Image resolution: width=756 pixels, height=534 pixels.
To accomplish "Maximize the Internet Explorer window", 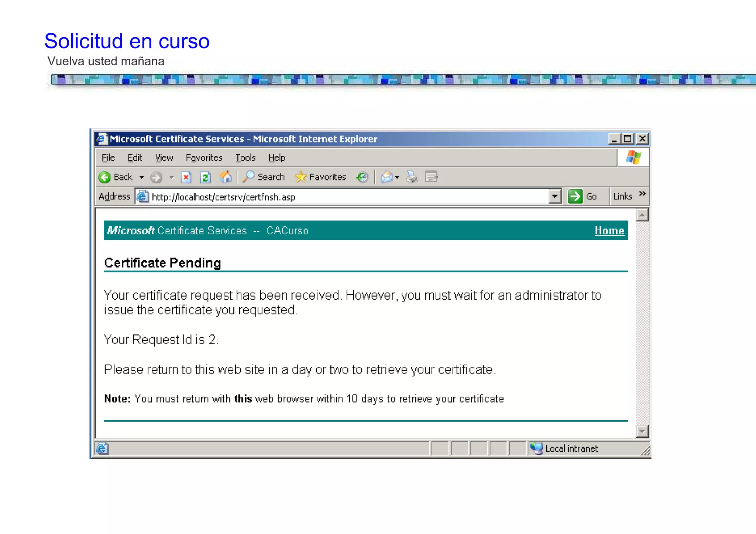I will (x=628, y=139).
